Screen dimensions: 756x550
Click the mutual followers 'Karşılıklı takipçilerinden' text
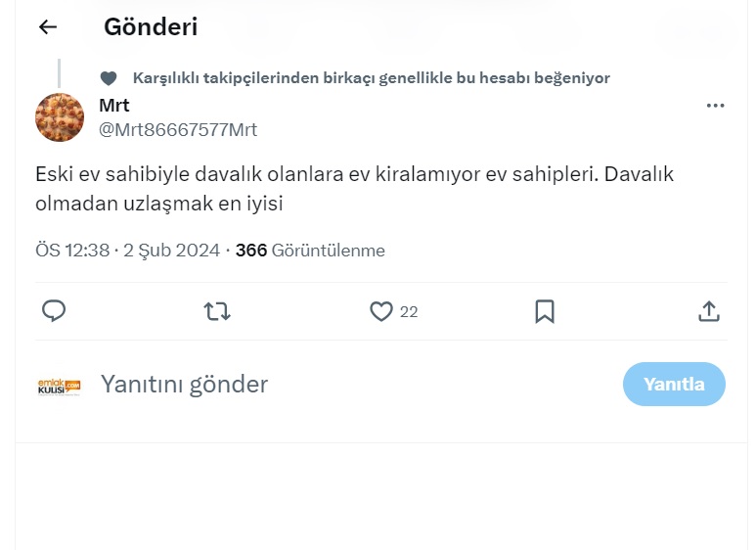coord(371,78)
